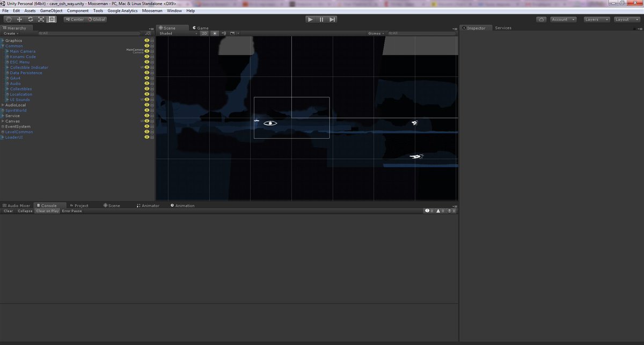644x345 pixels.
Task: Open the Scene panel options menu icon
Action: click(456, 28)
